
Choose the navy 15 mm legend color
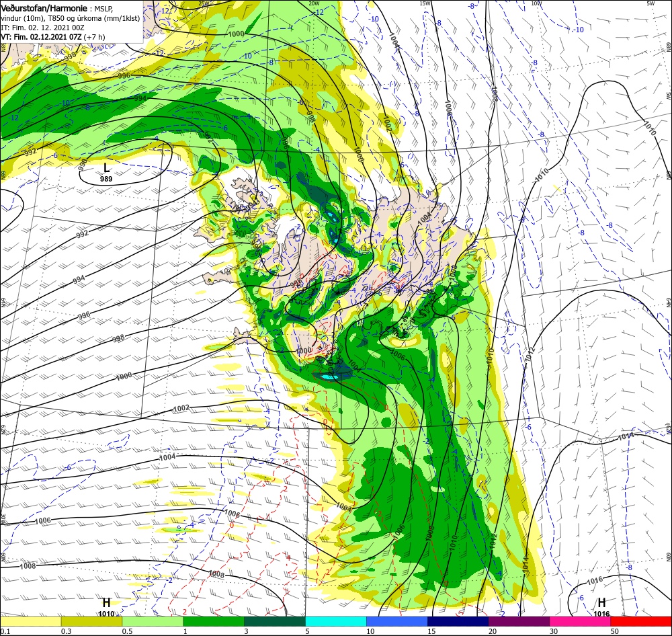tap(458, 621)
